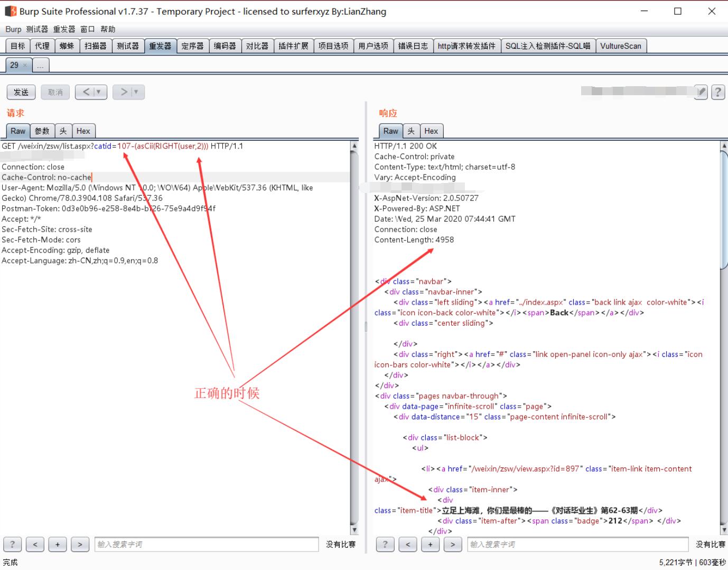Click the 'Accept-Encoding: gzip, deflate' request line

click(55, 250)
